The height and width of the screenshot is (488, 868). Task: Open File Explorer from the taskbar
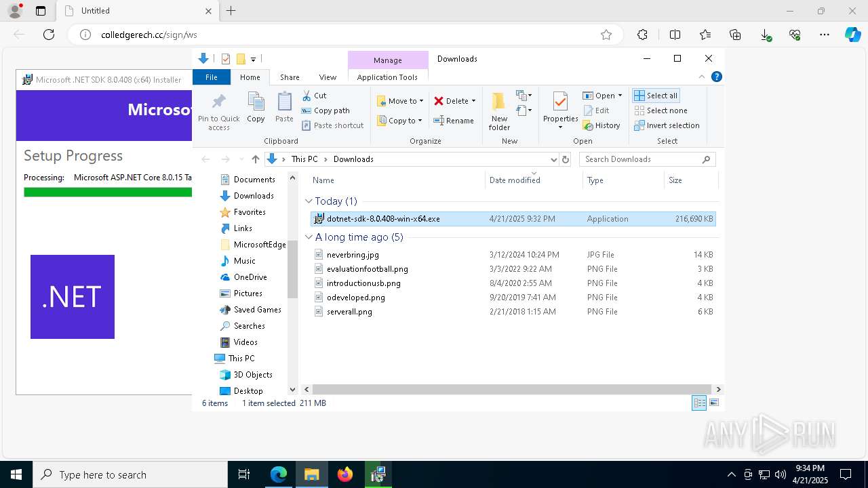(x=311, y=474)
